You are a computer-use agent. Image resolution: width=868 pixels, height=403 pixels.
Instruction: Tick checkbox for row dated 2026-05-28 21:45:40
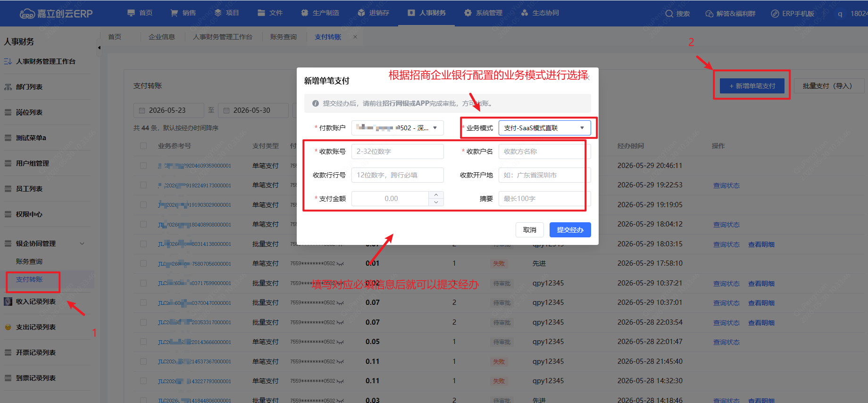[x=143, y=361]
